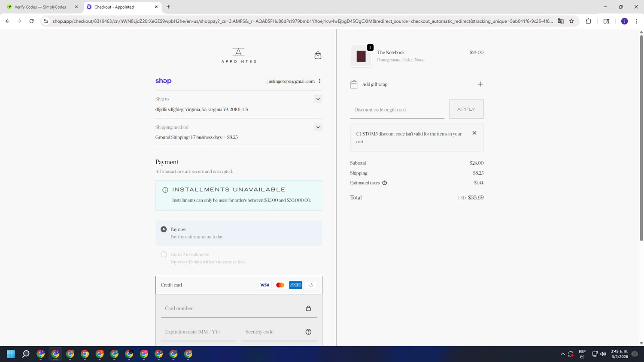Close the Checkout - Appointed tab

click(156, 7)
